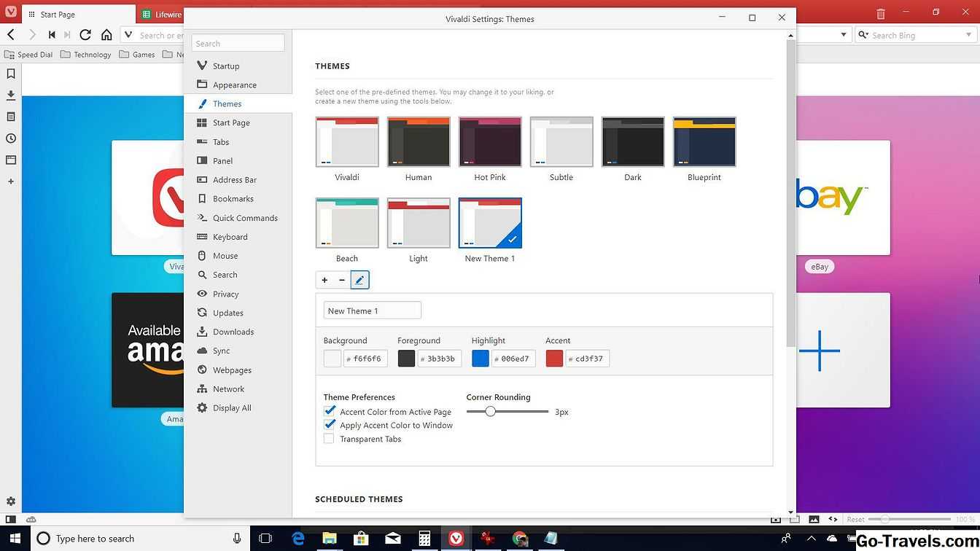This screenshot has height=551, width=980.
Task: Switch to the Privacy settings section
Action: coord(225,294)
